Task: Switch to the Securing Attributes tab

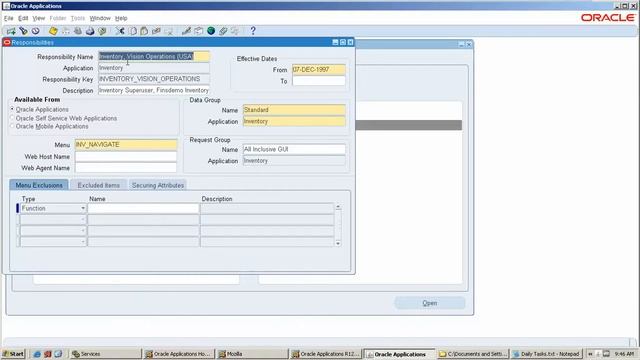Action: tap(158, 185)
